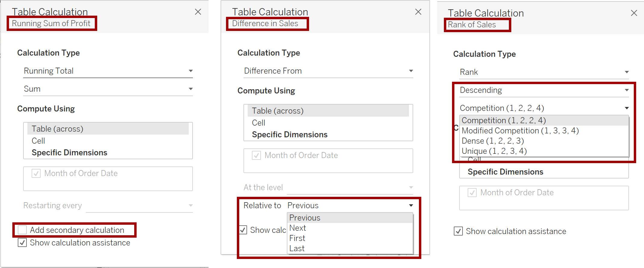Close the Rank of Sales dialog
644x268 pixels.
tap(634, 13)
